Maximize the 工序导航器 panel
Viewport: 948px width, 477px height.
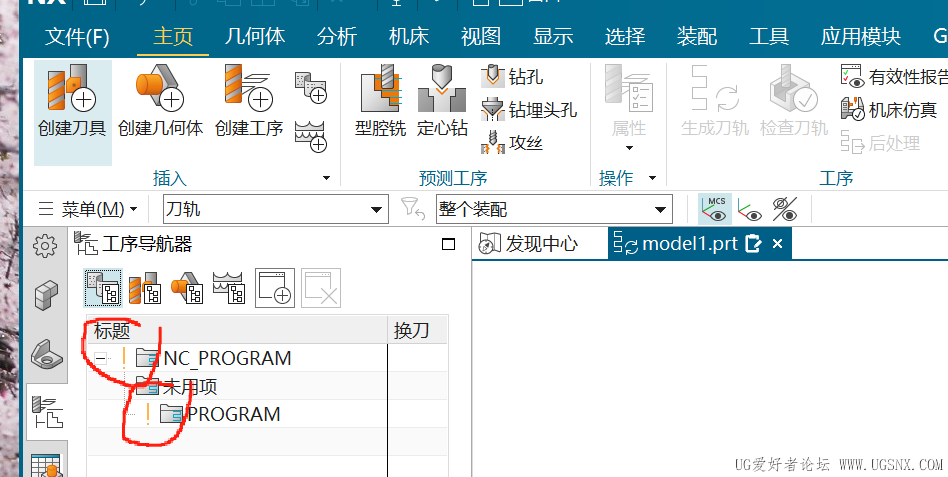click(448, 244)
